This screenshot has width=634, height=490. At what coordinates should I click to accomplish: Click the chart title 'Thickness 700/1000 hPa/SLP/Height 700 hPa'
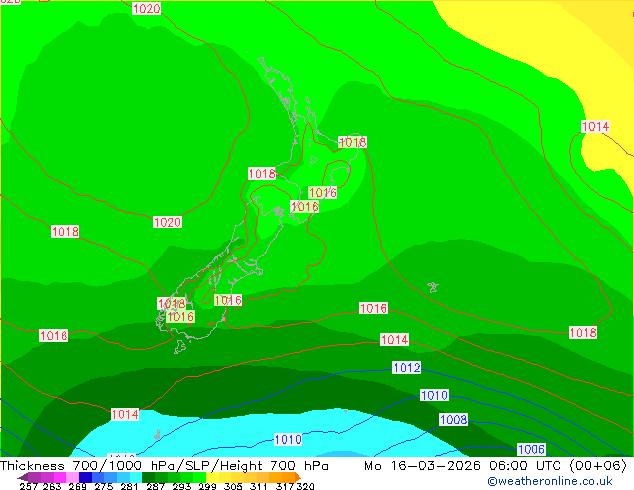point(164,466)
